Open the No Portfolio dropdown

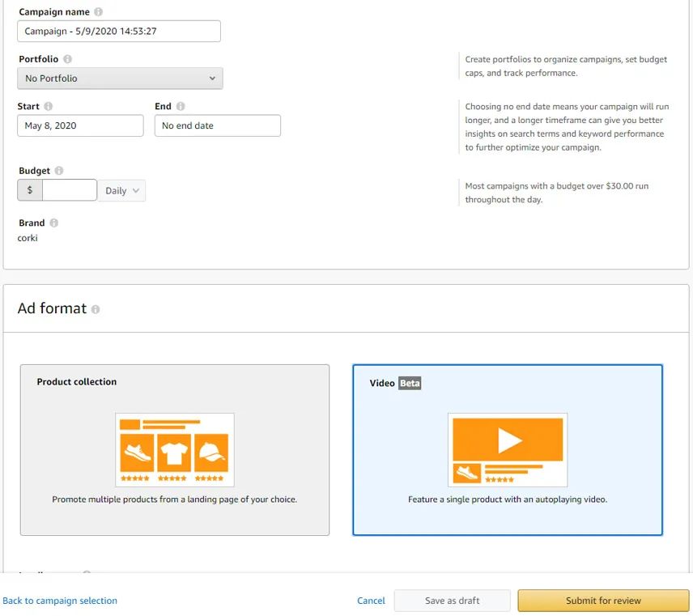coord(120,79)
